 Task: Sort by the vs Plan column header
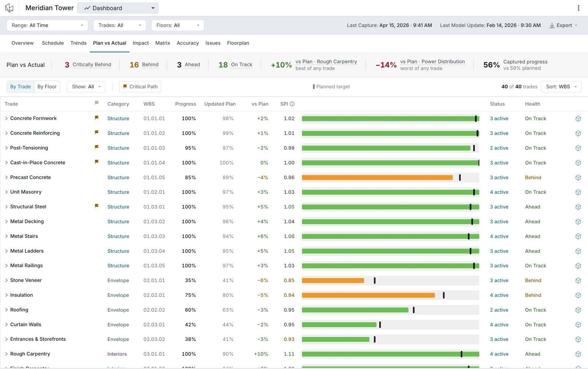[x=260, y=104]
